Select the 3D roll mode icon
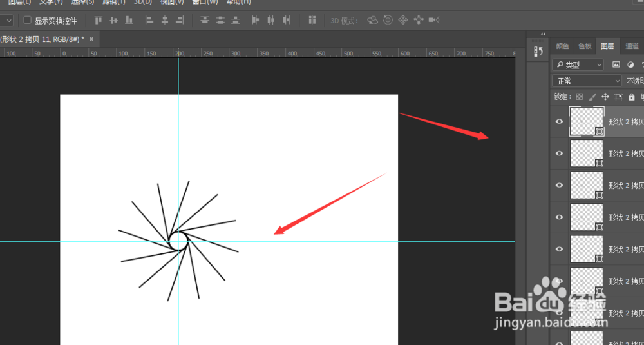Image resolution: width=644 pixels, height=345 pixels. tap(388, 20)
